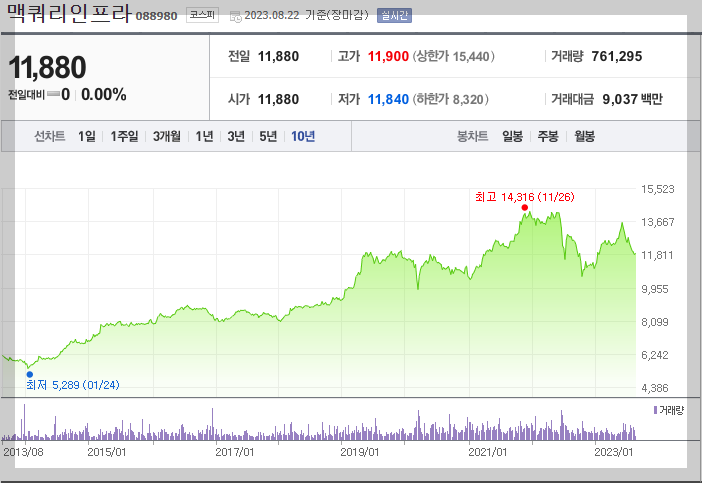
Task: Click the 실시간 real-time badge
Action: click(x=394, y=16)
